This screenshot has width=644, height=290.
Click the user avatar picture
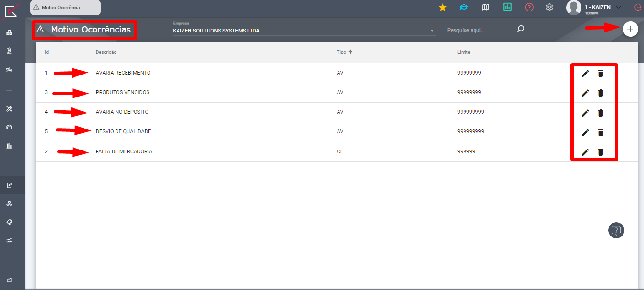573,8
